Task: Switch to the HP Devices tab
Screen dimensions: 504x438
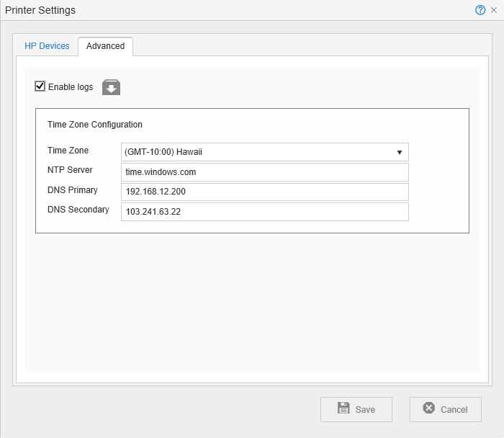Action: [48, 46]
